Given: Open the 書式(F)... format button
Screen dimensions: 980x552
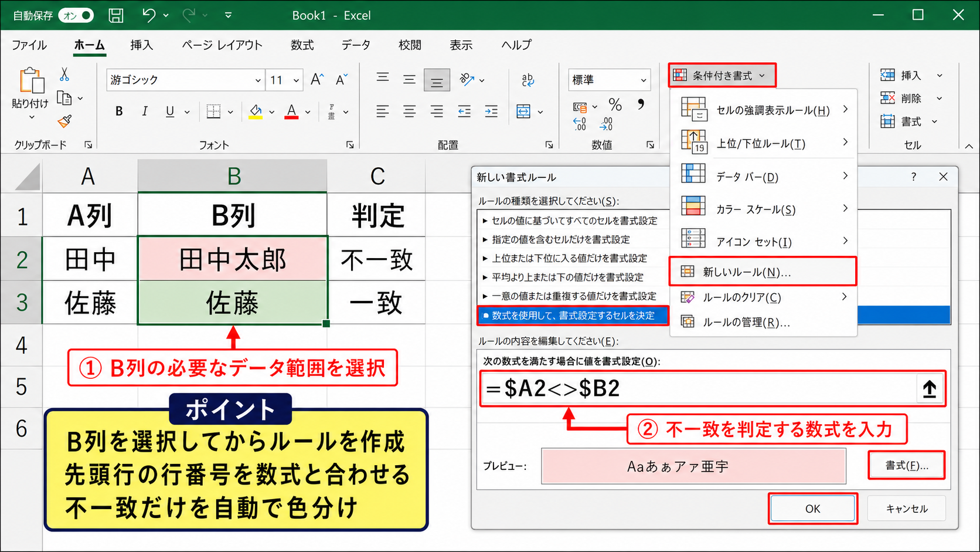Looking at the screenshot, I should (907, 466).
